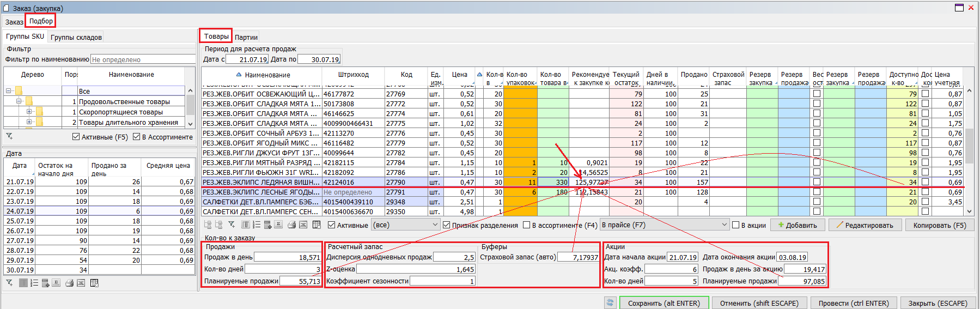Viewport: 980px width, 309px height.
Task: Click the Excel export icon in the goods toolbar
Action: pyautogui.click(x=303, y=225)
